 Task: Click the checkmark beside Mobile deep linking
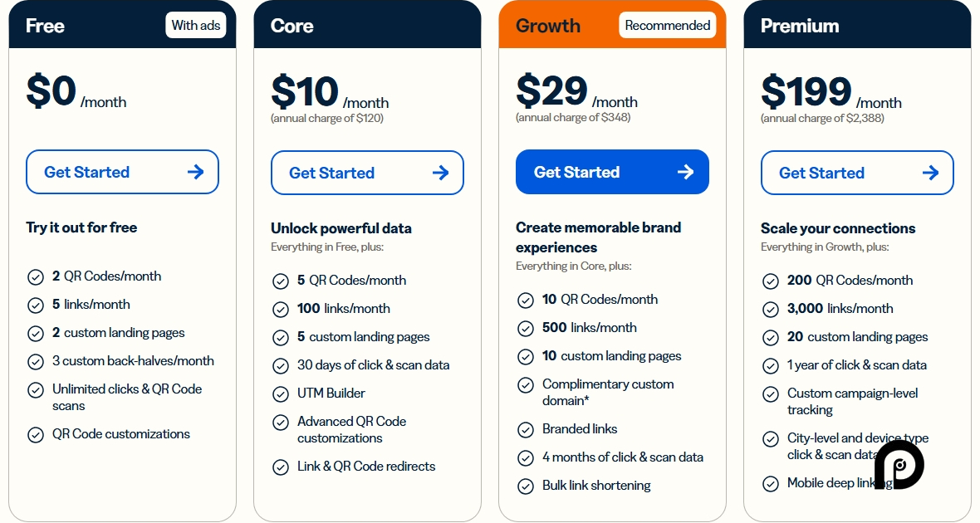point(771,483)
